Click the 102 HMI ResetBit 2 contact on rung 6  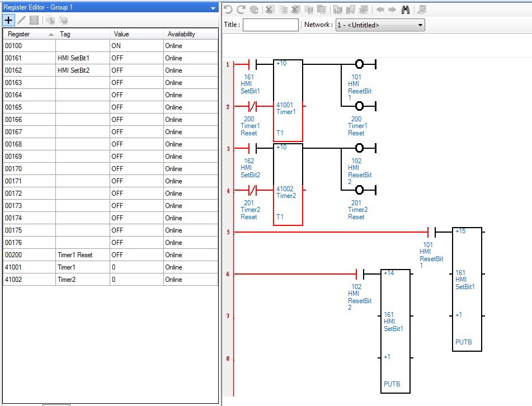click(360, 274)
